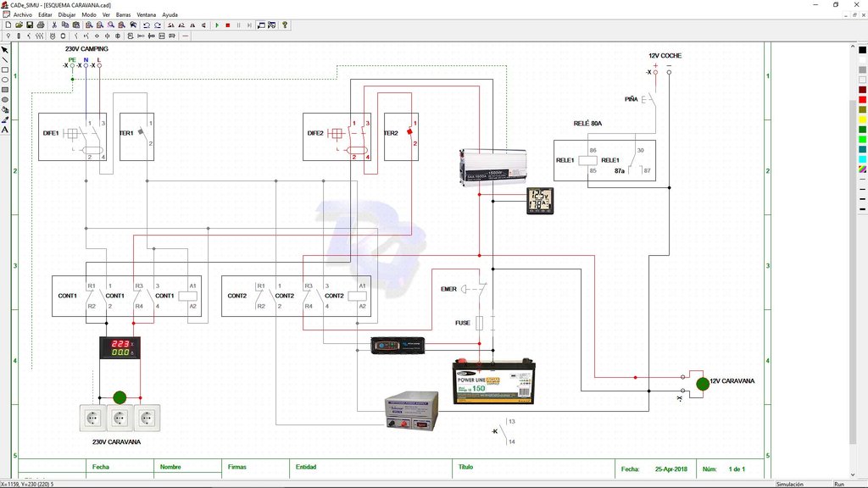Open help with the question mark icon
Screen dimensions: 868x488
[x=285, y=25]
